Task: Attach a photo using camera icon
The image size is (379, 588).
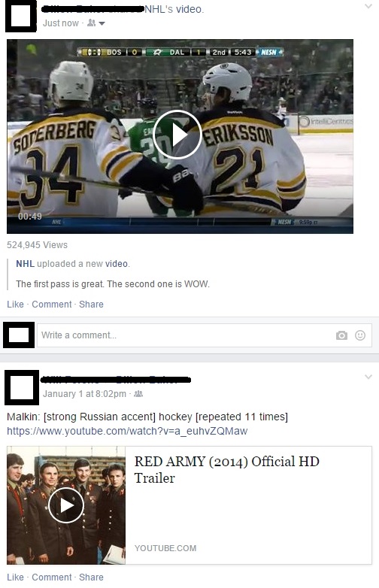Action: point(341,335)
